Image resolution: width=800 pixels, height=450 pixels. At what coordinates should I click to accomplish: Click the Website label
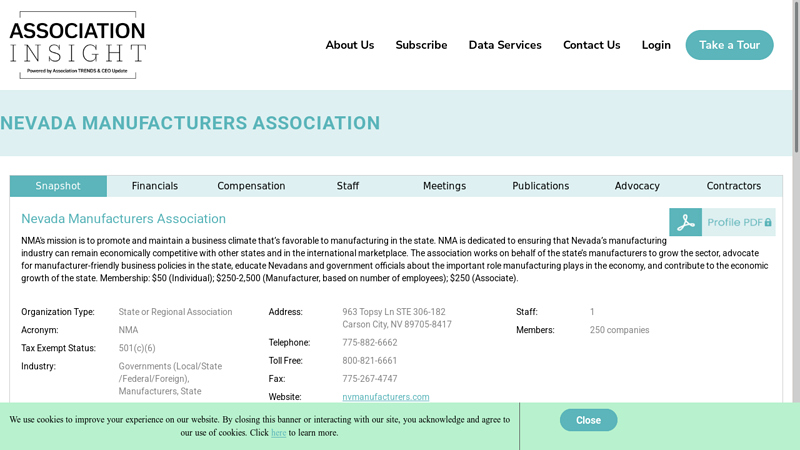[x=285, y=397]
